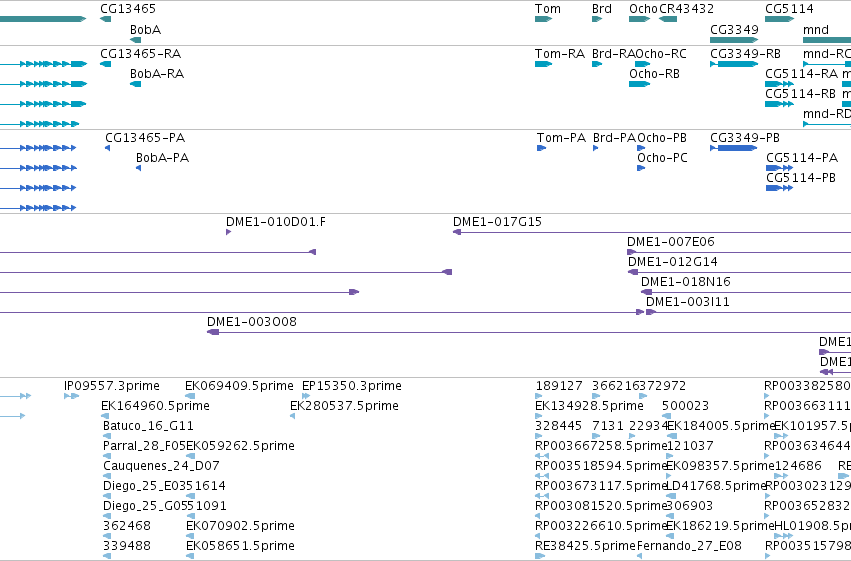851x561 pixels.
Task: Select the DME1-003O08 clone label
Action: (252, 322)
